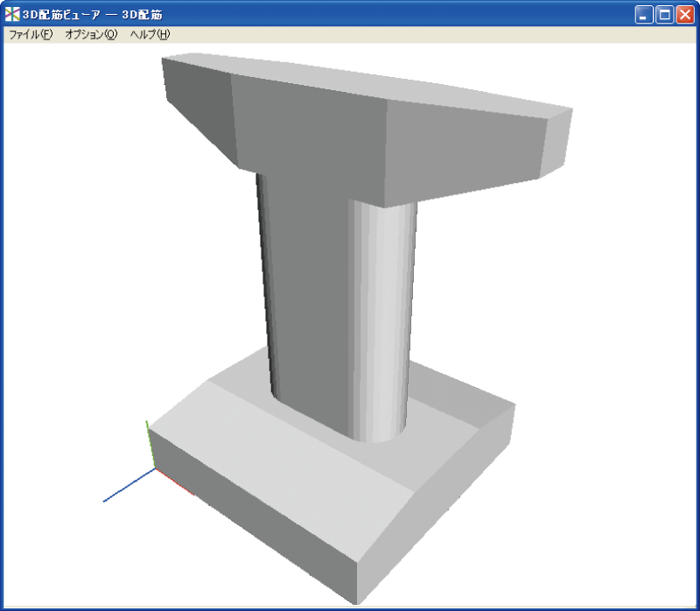Image resolution: width=700 pixels, height=611 pixels.
Task: Close the 3D配筋ビューア window
Action: (x=685, y=15)
